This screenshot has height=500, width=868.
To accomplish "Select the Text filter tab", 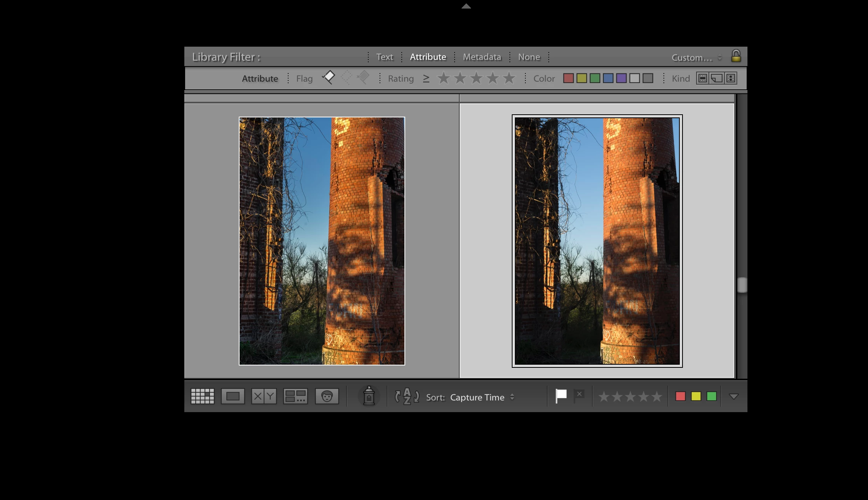I will (385, 57).
